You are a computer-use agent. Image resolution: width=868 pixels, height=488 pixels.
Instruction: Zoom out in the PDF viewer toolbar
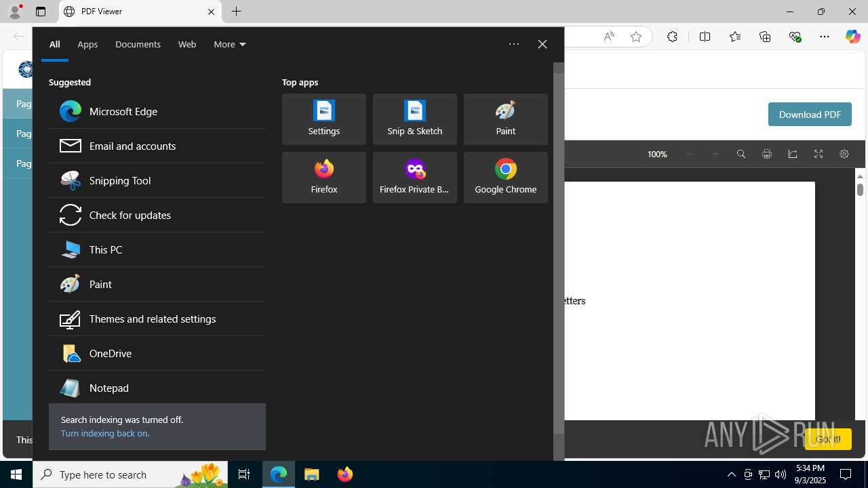click(690, 155)
